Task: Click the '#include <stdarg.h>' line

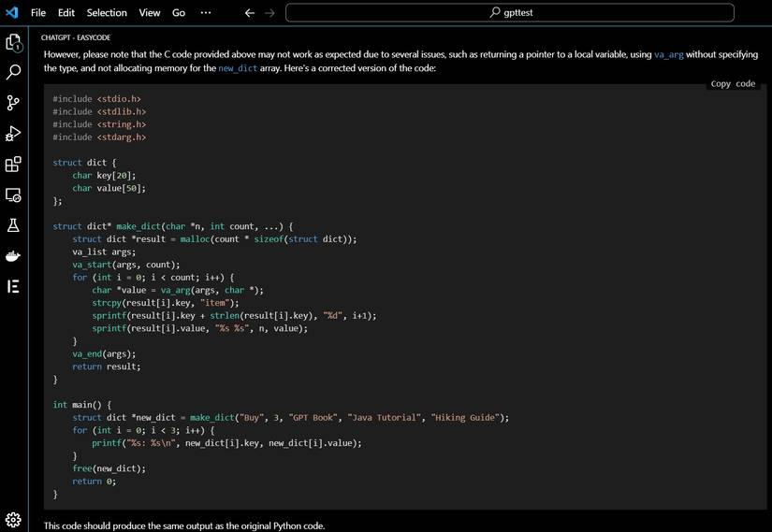Action: [99, 137]
